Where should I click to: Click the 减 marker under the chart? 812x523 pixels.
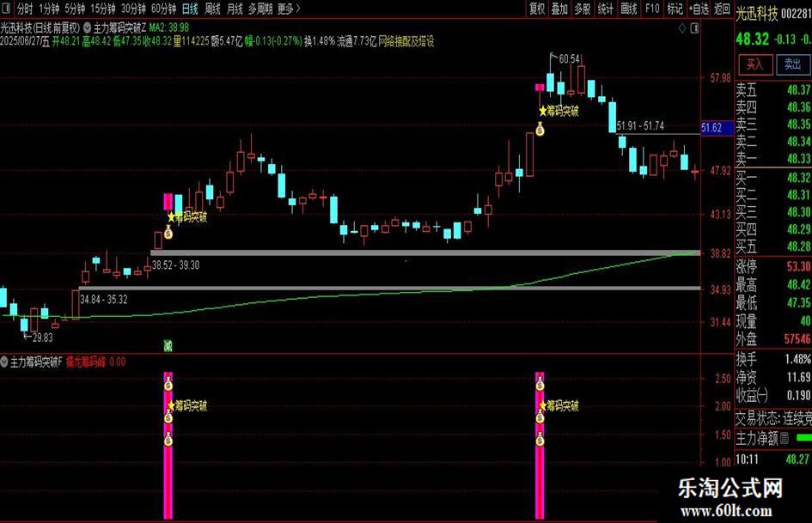(x=168, y=346)
